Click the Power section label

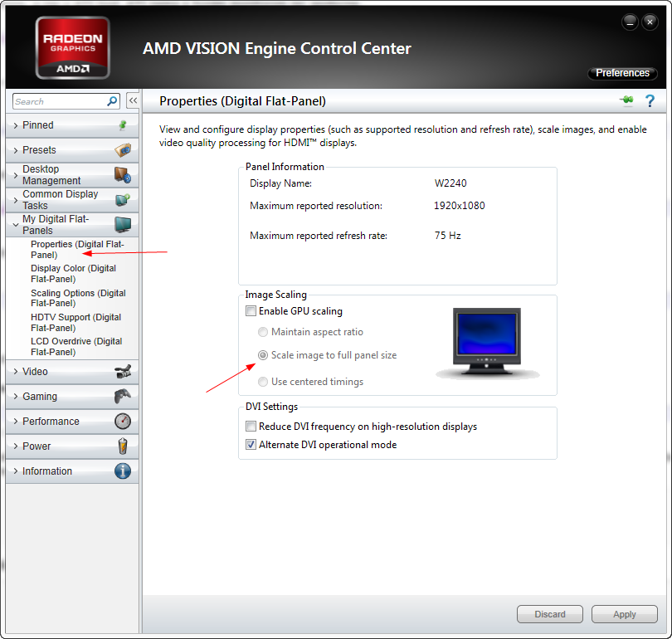(37, 446)
